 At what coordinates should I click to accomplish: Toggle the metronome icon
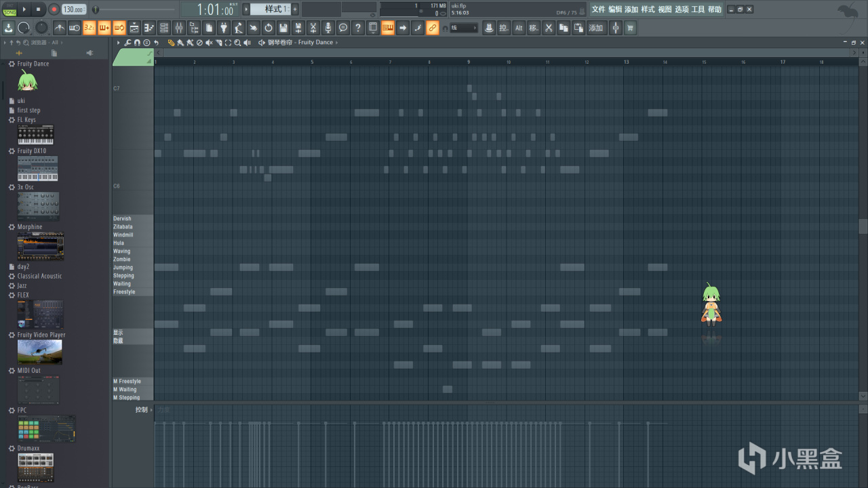click(x=59, y=28)
